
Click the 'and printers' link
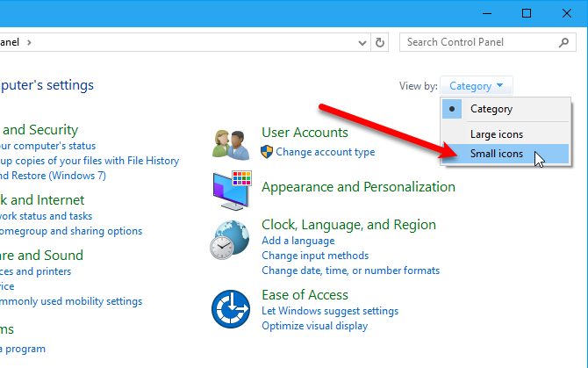pyautogui.click(x=35, y=271)
